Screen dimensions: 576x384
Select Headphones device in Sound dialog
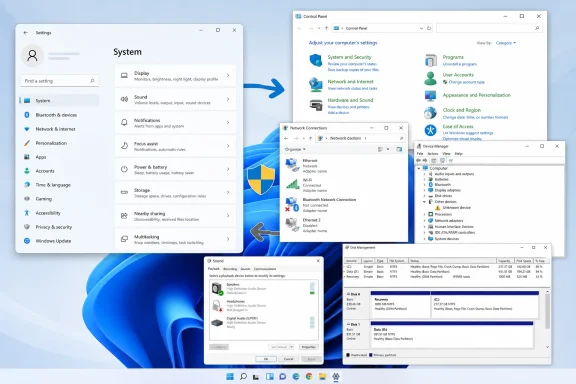pos(263,305)
